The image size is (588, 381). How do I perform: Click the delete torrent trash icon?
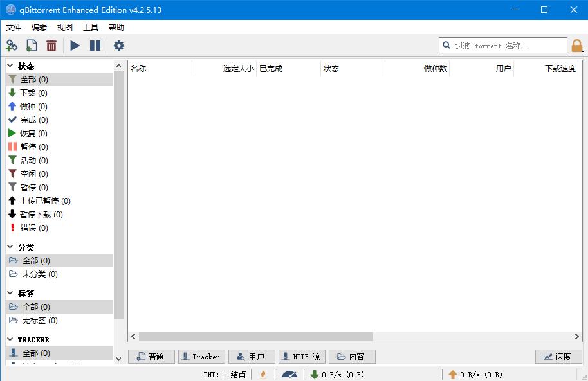point(51,46)
